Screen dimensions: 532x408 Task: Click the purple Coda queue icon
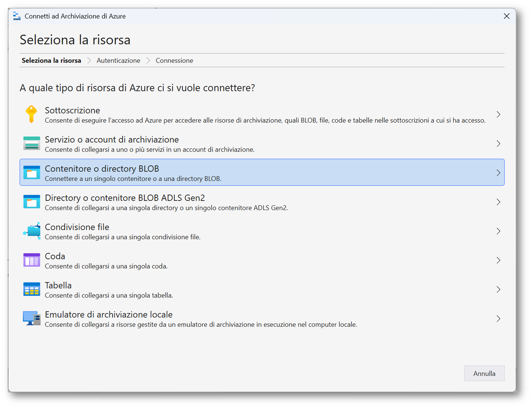point(31,260)
